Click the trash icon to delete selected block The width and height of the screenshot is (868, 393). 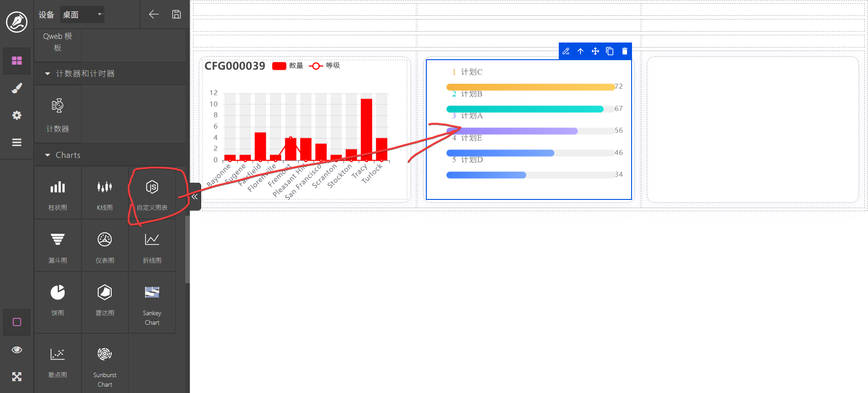coord(624,51)
